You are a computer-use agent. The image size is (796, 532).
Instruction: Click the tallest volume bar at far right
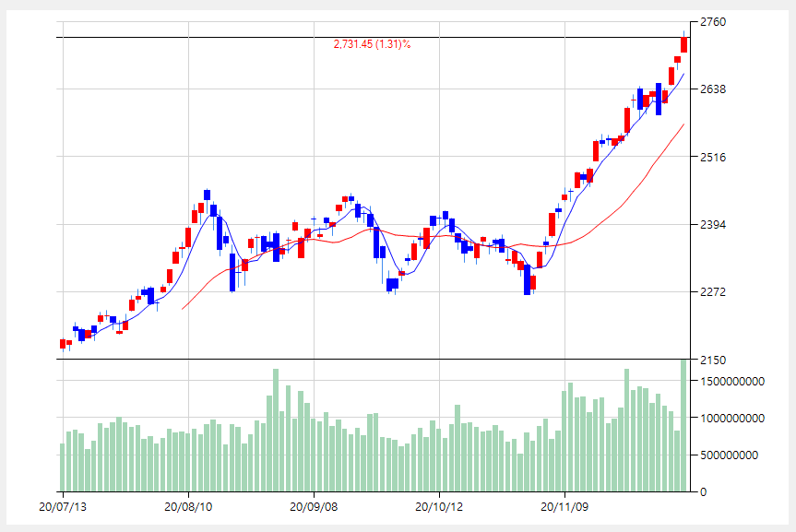click(683, 425)
